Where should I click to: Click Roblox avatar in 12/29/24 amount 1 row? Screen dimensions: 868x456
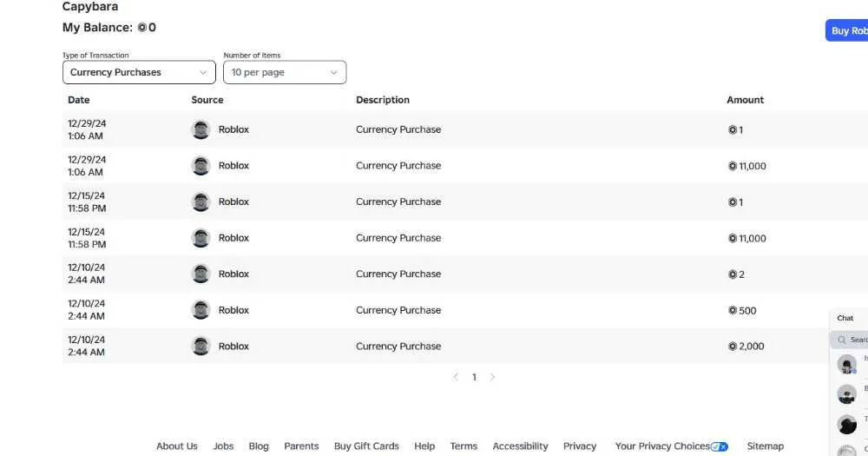(x=201, y=129)
